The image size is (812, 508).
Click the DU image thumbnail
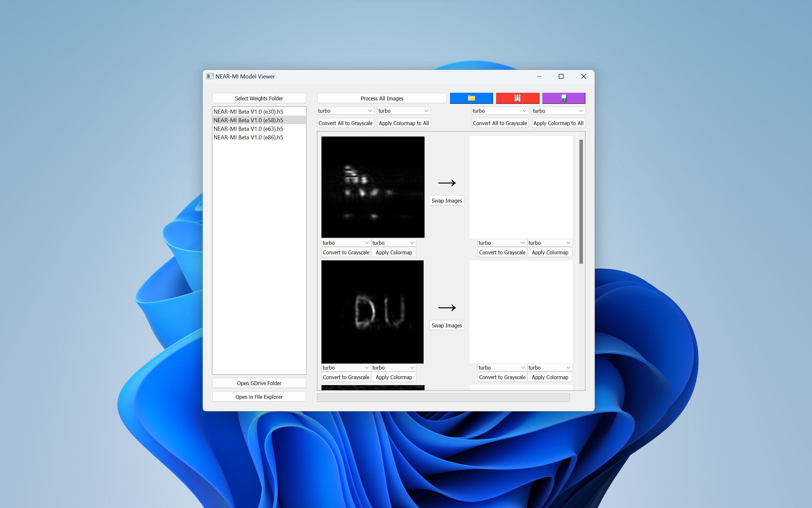[372, 312]
